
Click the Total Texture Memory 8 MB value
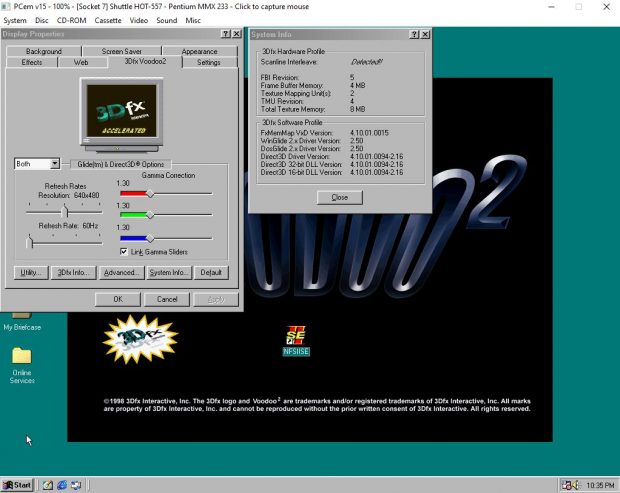point(357,109)
